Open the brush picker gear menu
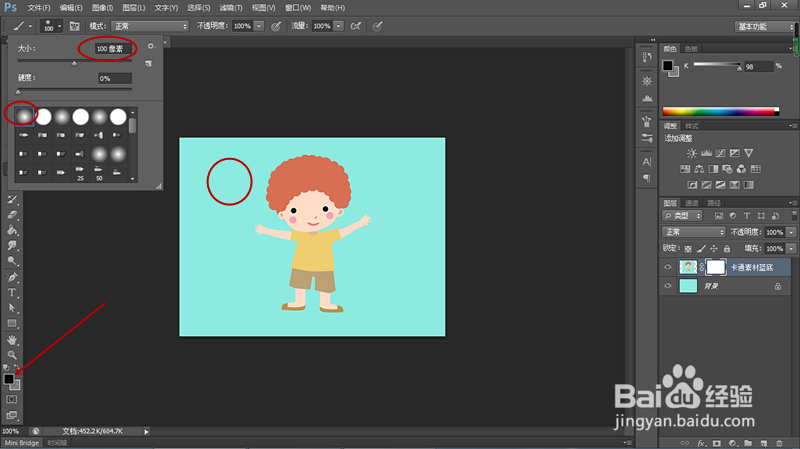 [151, 46]
